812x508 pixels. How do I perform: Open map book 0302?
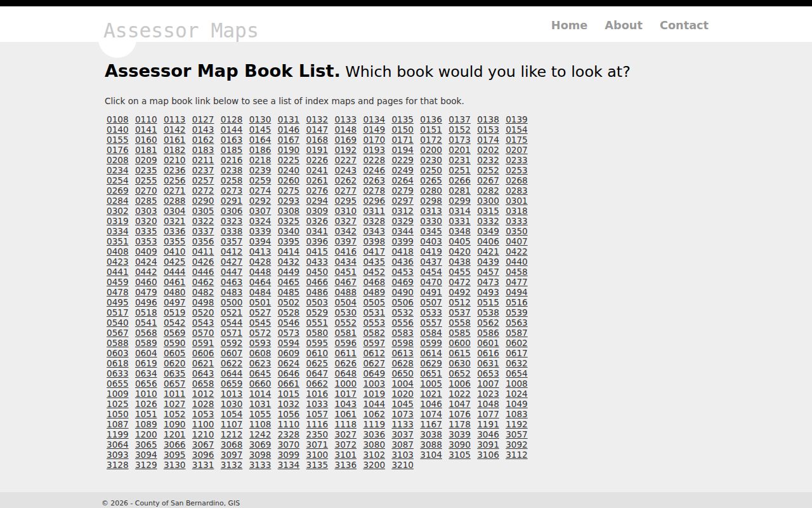click(x=117, y=211)
